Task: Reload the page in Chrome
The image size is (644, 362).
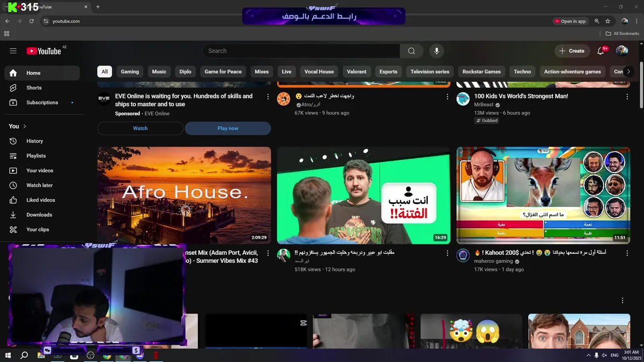Action: pos(31,21)
